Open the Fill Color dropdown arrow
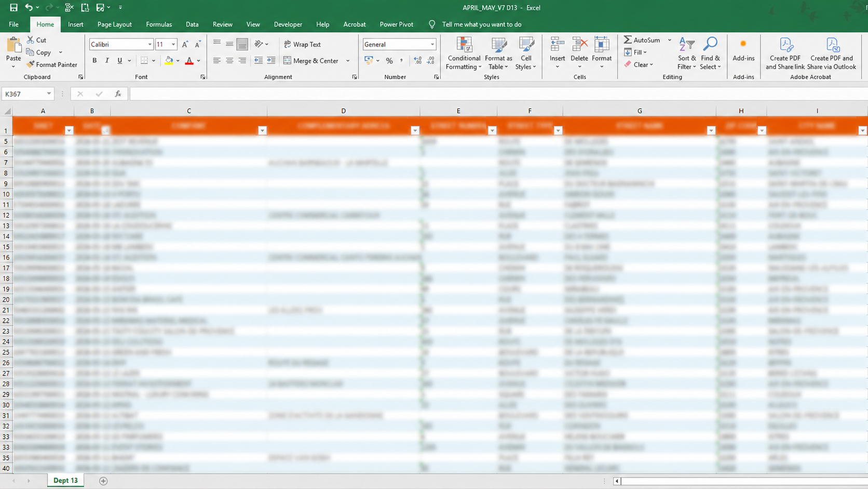The width and height of the screenshot is (868, 489). click(178, 61)
